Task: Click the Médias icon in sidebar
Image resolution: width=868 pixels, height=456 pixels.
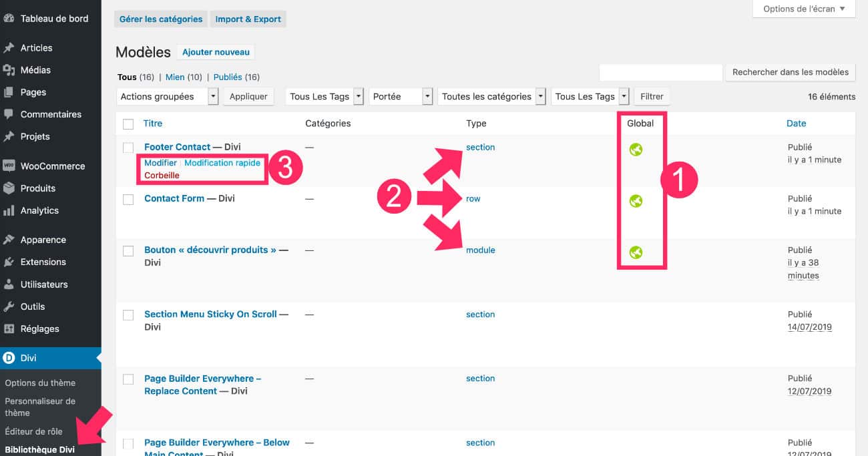Action: click(9, 70)
